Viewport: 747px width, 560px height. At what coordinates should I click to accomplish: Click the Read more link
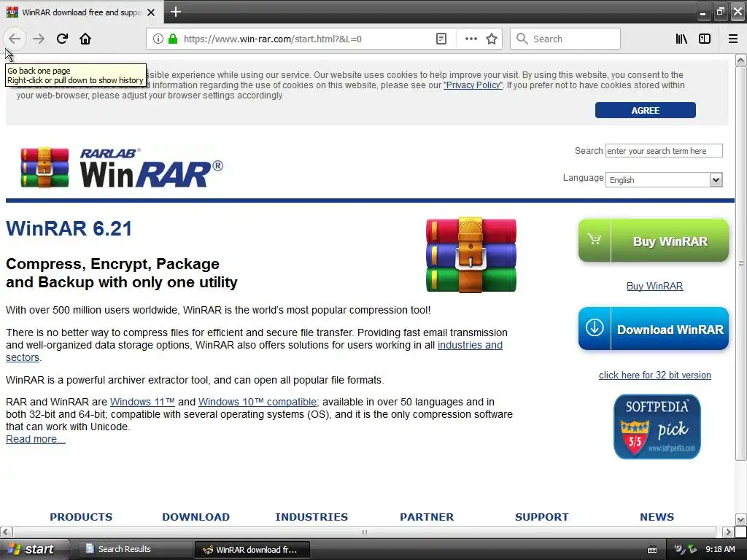tap(35, 439)
